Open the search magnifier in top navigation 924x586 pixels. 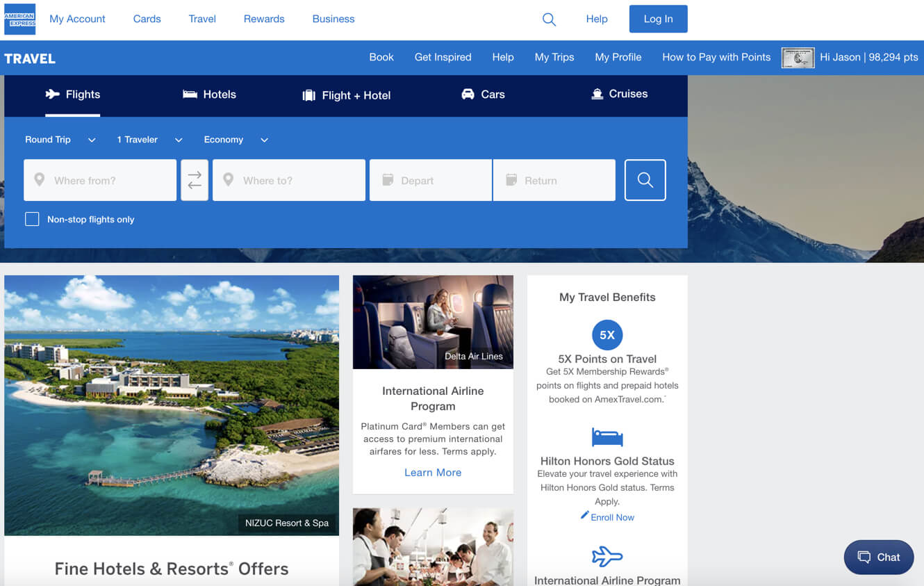point(549,19)
